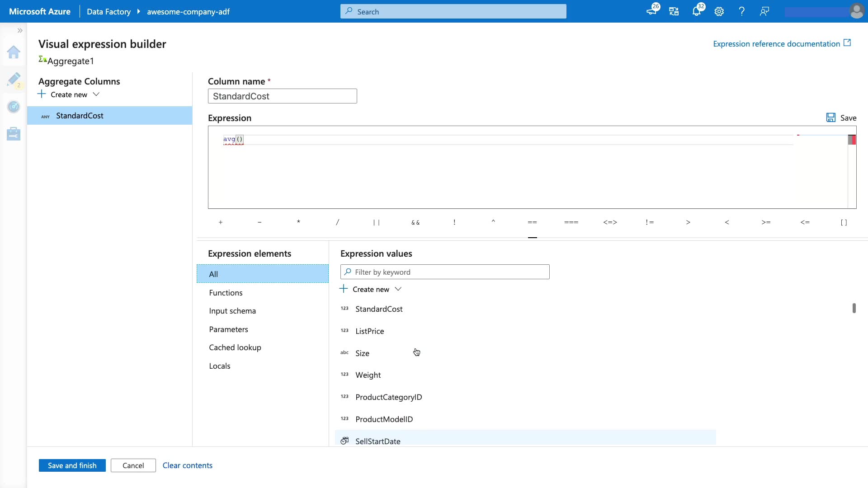Screen dimensions: 868x488
Task: Click the help question mark icon
Action: tap(742, 12)
